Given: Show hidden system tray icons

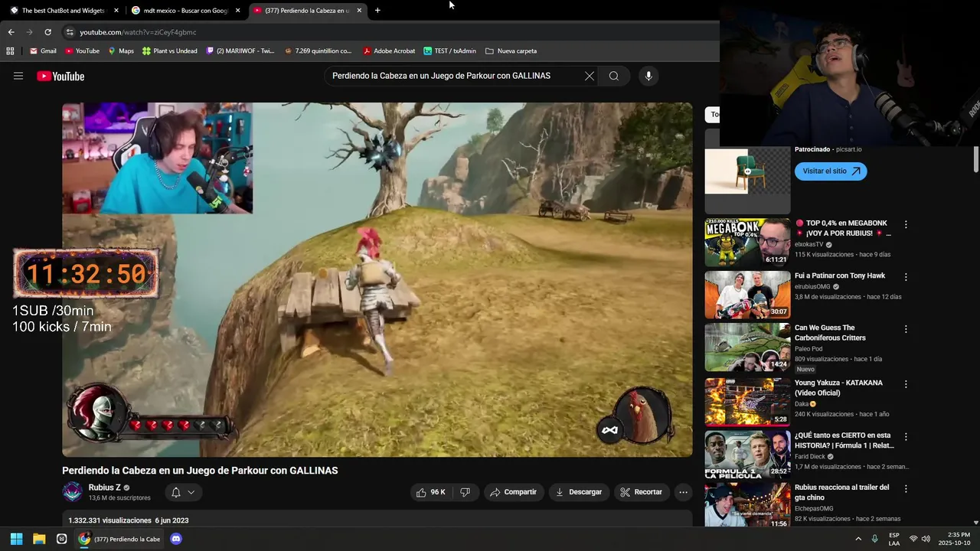Looking at the screenshot, I should pyautogui.click(x=858, y=539).
